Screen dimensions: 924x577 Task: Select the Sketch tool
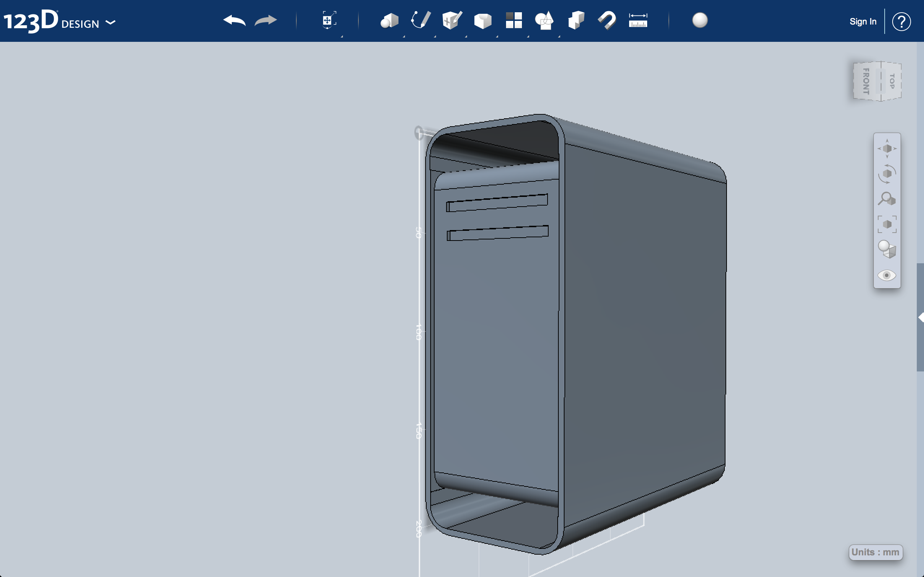(x=420, y=20)
